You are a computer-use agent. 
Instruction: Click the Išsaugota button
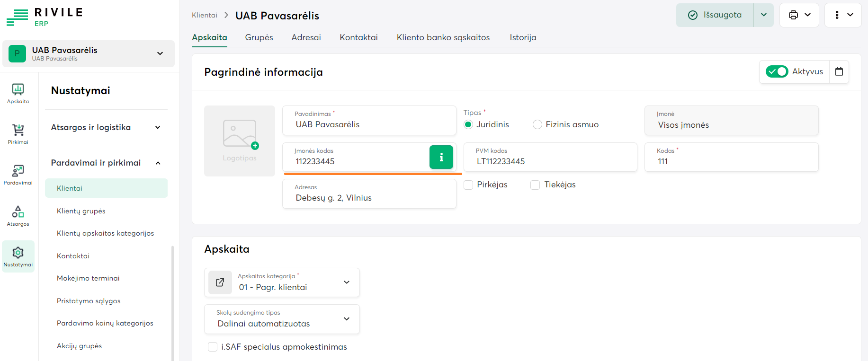[715, 15]
